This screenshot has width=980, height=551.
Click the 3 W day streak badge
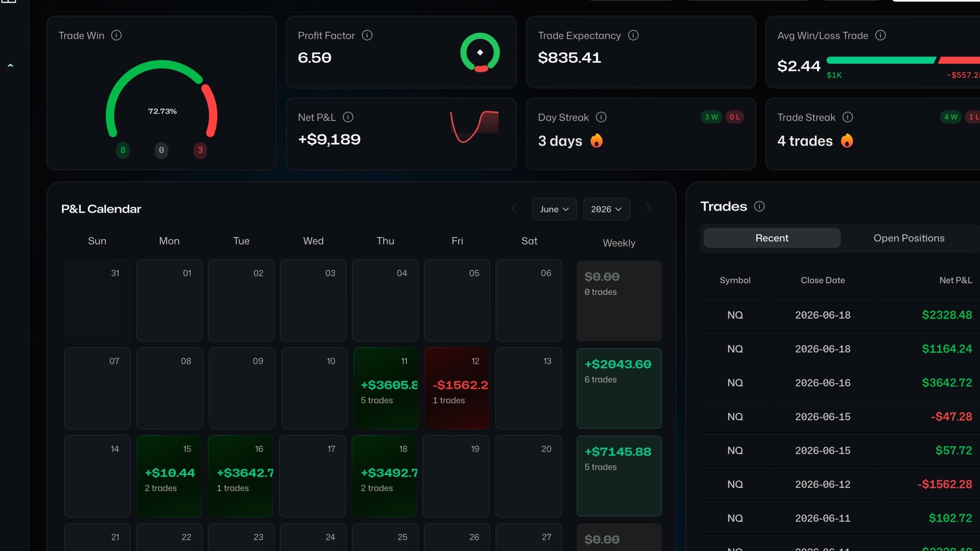click(x=711, y=117)
